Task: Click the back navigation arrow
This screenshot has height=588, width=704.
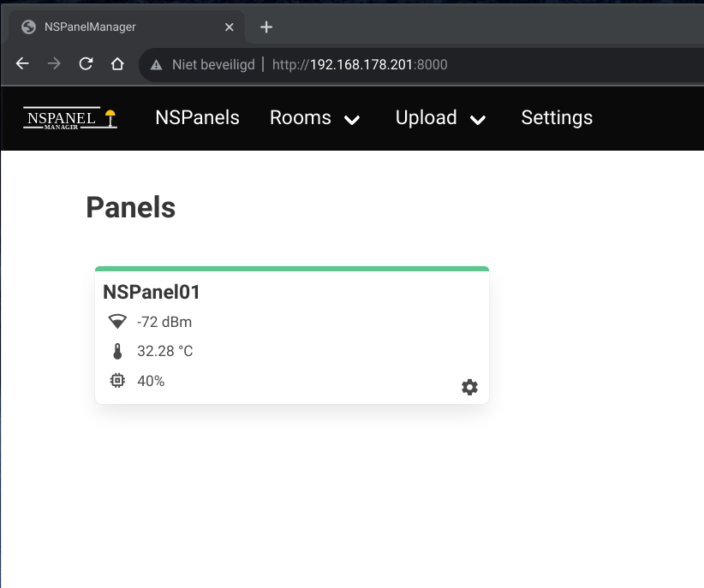Action: [21, 64]
